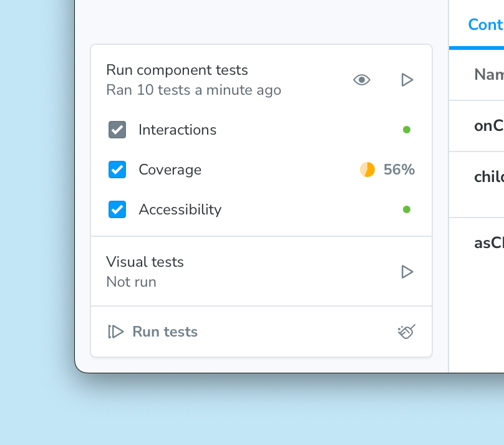This screenshot has width=504, height=445.
Task: Select the asChild control row
Action: pos(488,243)
